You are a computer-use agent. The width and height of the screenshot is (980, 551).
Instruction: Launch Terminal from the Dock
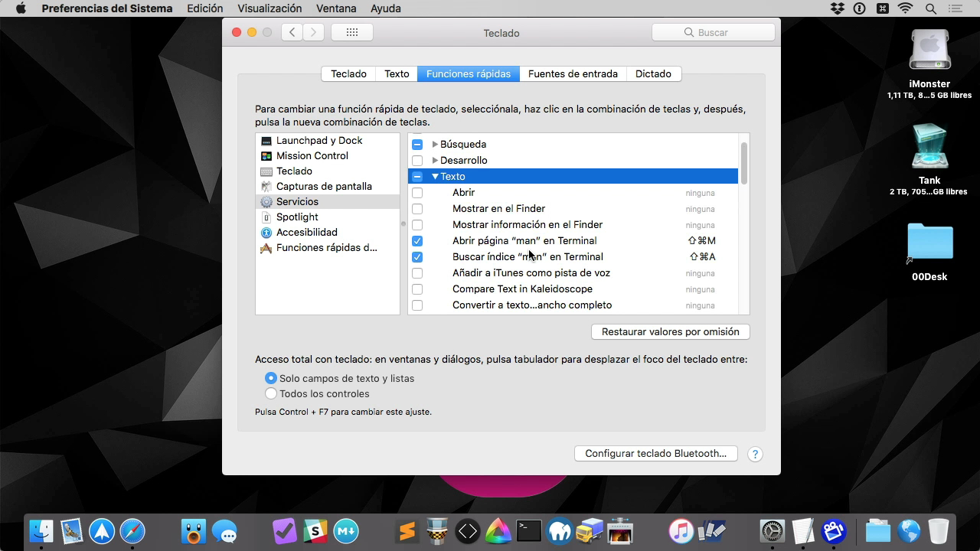click(x=528, y=530)
